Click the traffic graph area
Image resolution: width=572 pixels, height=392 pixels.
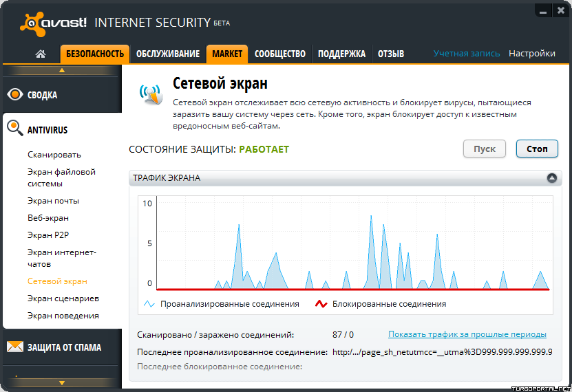352,243
